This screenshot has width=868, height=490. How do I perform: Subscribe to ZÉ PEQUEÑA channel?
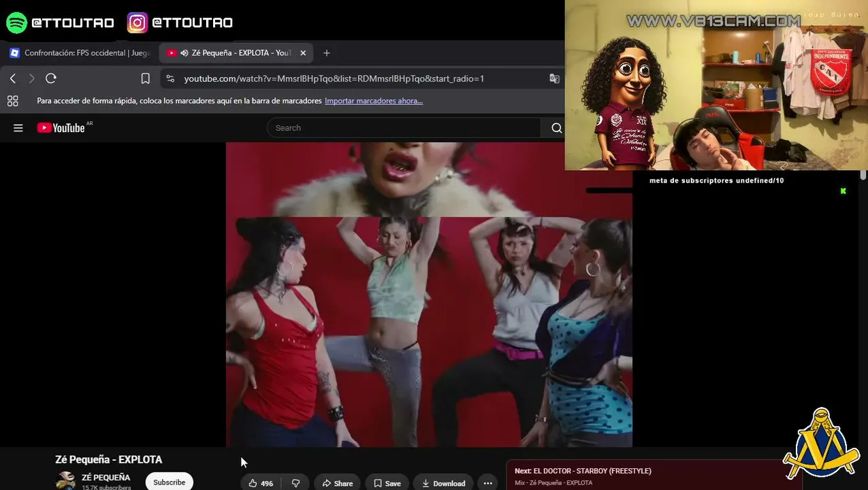(170, 482)
